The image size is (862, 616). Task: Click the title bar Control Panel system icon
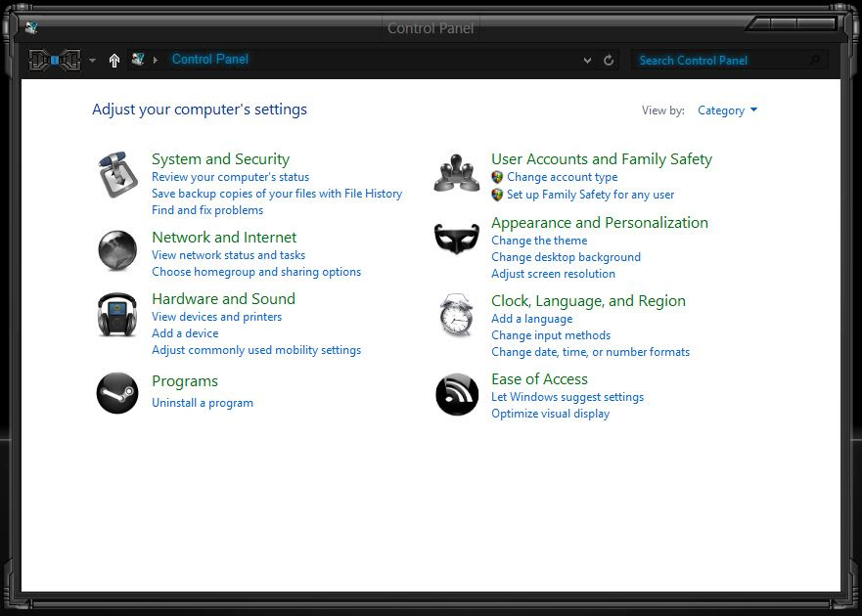(31, 27)
